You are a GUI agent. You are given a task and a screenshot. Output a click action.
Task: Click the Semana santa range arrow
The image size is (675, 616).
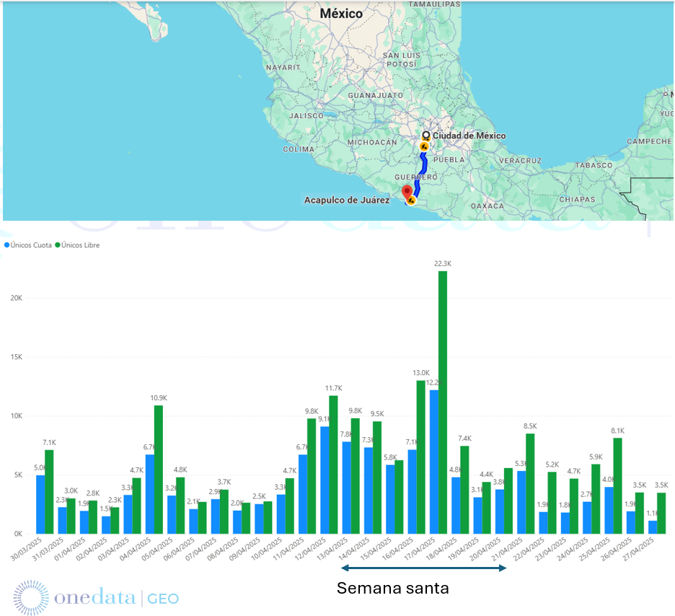pyautogui.click(x=423, y=569)
